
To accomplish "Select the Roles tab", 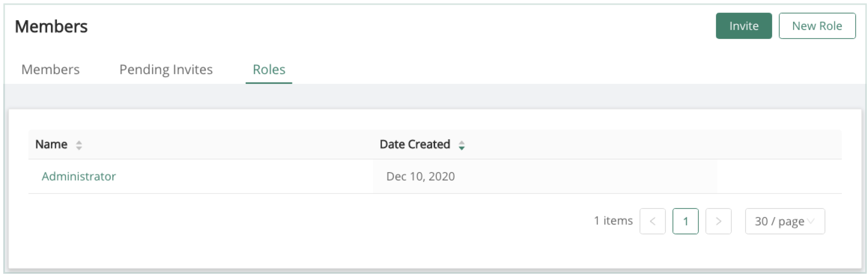I will coord(269,70).
